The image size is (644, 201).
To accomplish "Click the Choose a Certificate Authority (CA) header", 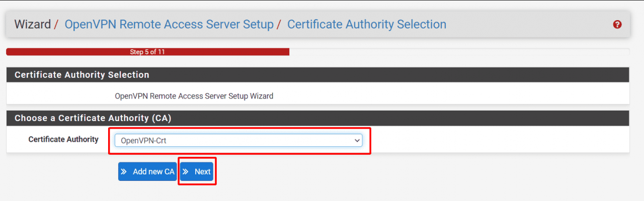I will 93,118.
